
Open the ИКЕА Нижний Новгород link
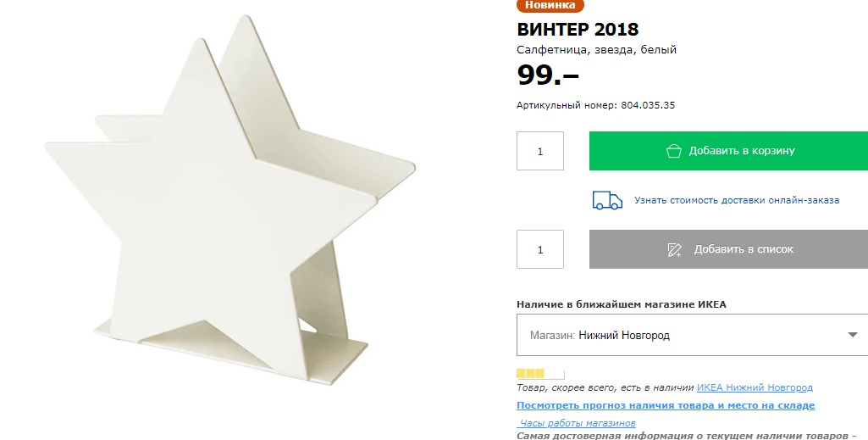755,387
